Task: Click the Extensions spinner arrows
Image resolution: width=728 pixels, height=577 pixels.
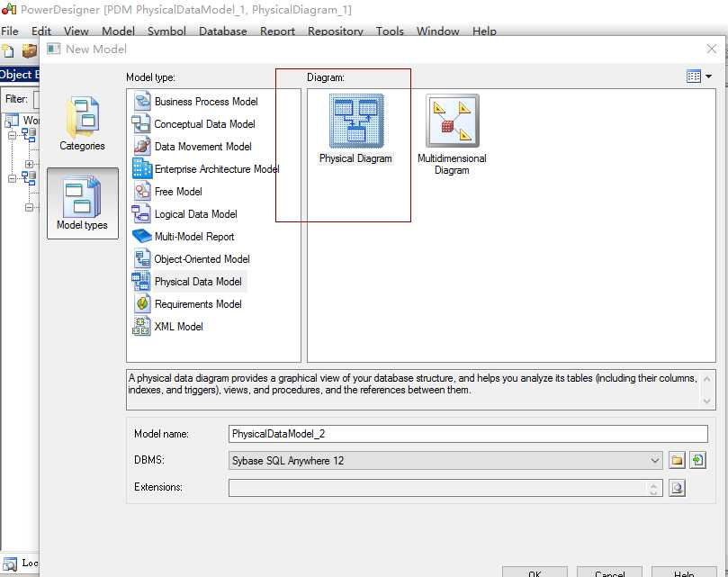Action: tap(653, 488)
